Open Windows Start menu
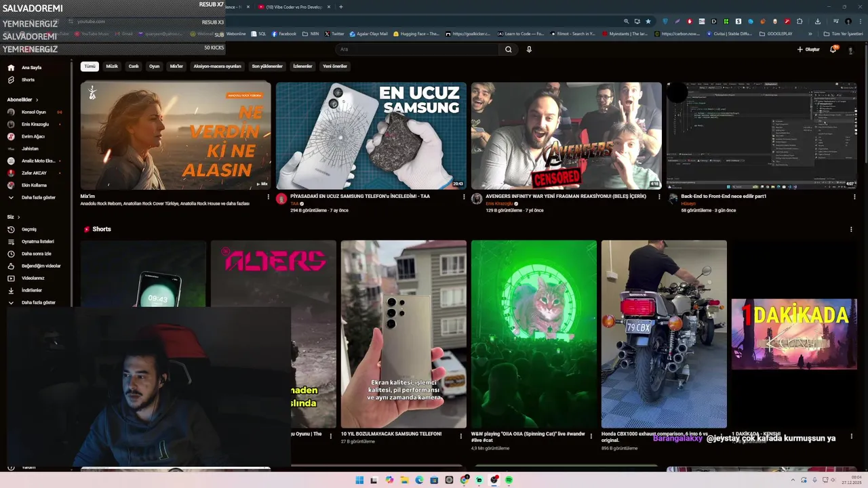The width and height of the screenshot is (868, 488). click(x=359, y=480)
